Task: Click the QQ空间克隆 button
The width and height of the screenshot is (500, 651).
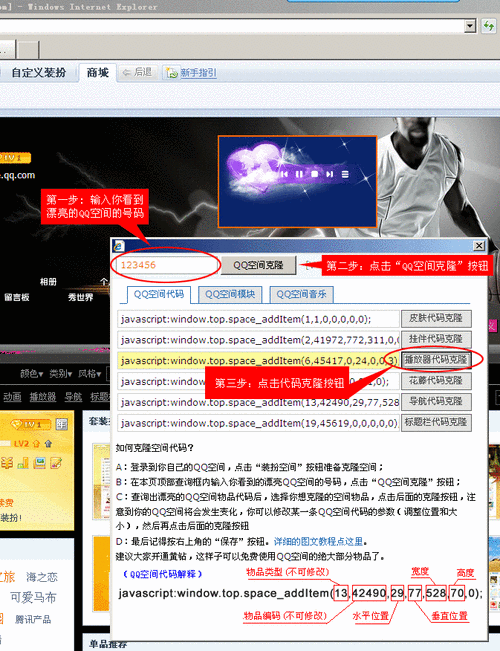Action: pyautogui.click(x=258, y=265)
